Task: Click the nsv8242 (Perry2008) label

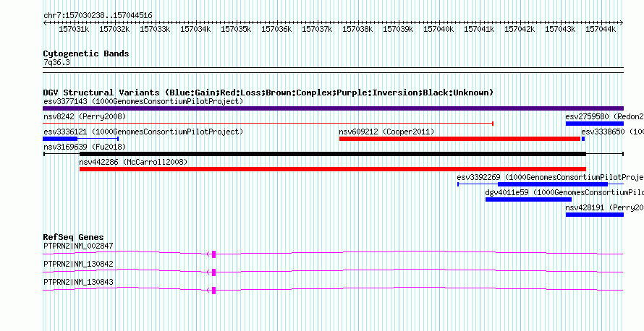Action: (85, 117)
